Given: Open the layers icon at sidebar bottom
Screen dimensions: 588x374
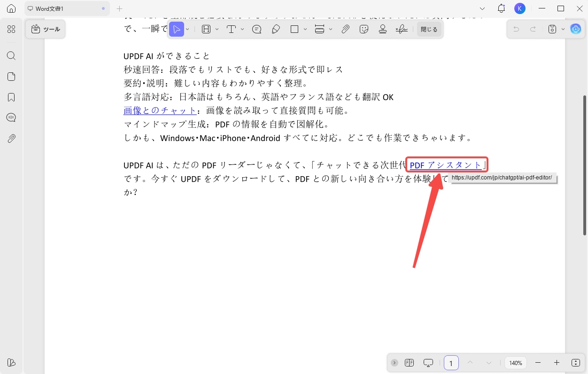Looking at the screenshot, I should (x=11, y=362).
